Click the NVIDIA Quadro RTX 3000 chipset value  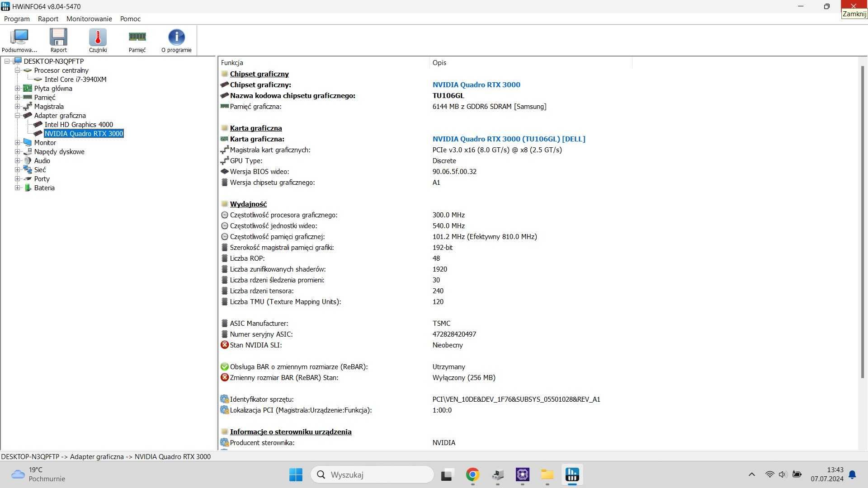(x=476, y=84)
